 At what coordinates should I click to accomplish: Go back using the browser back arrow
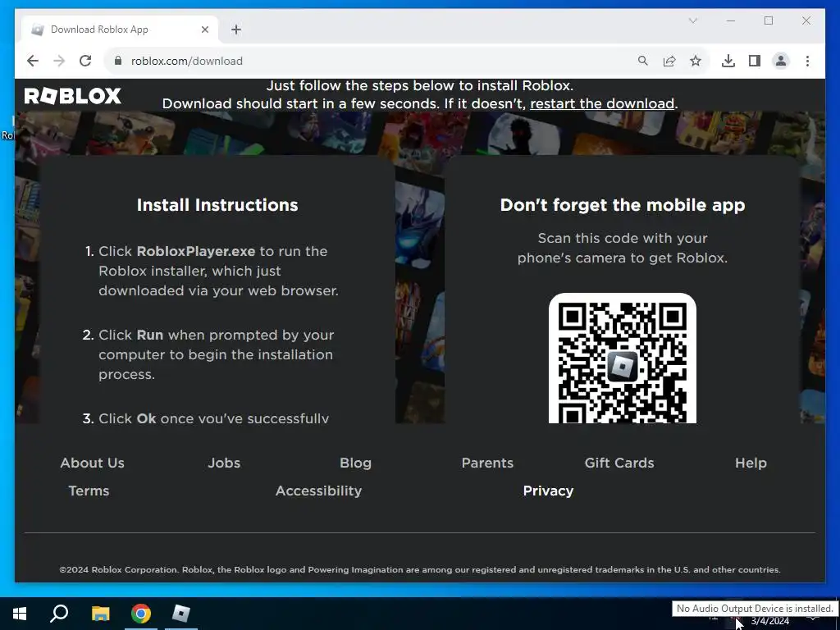(x=33, y=61)
